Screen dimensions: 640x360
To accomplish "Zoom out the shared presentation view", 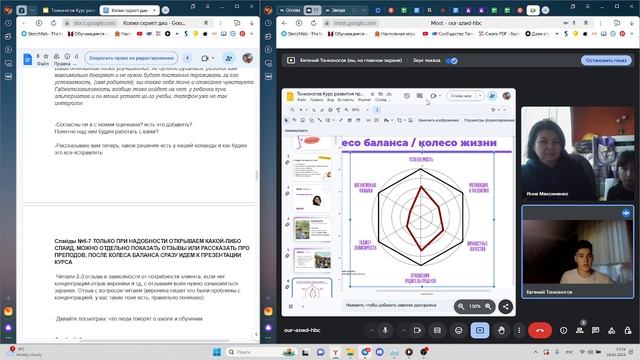I will (461, 306).
